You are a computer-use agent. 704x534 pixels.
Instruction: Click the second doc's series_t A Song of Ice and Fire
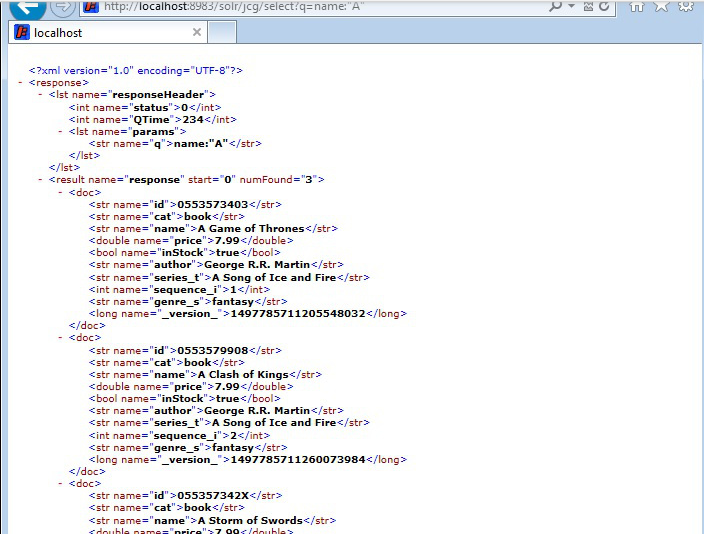coord(274,423)
